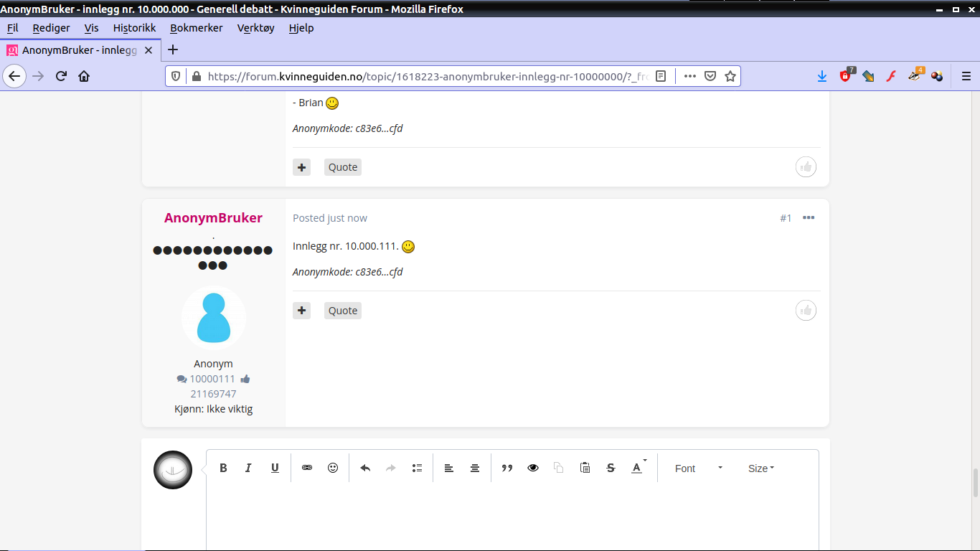This screenshot has height=551, width=980.
Task: Reload the current page
Action: 61,76
